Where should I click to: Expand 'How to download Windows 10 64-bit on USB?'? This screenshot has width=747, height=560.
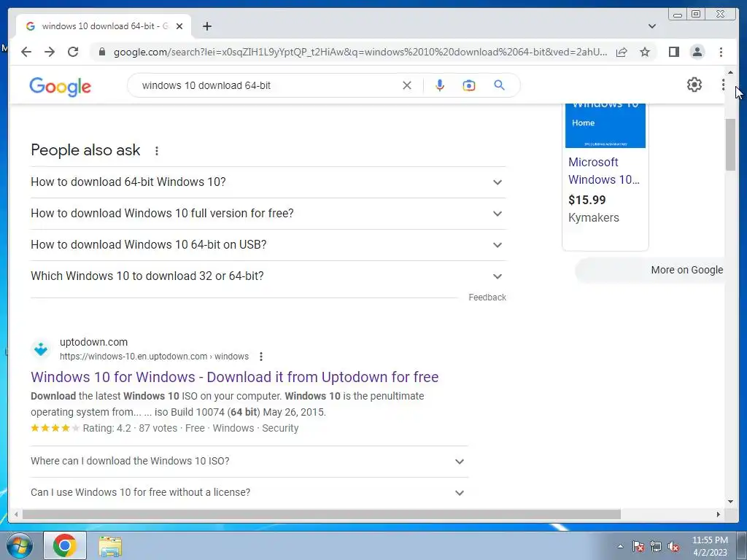point(268,245)
